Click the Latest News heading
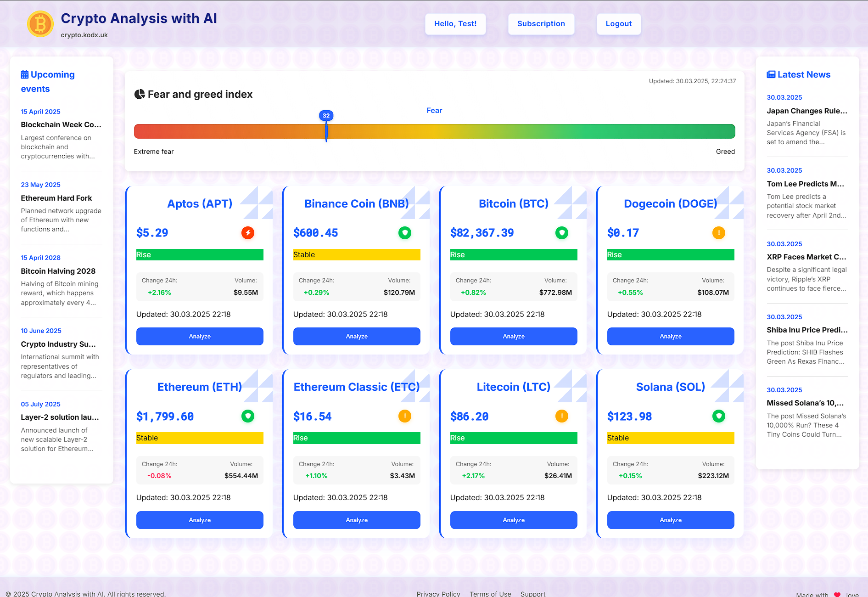 point(799,74)
